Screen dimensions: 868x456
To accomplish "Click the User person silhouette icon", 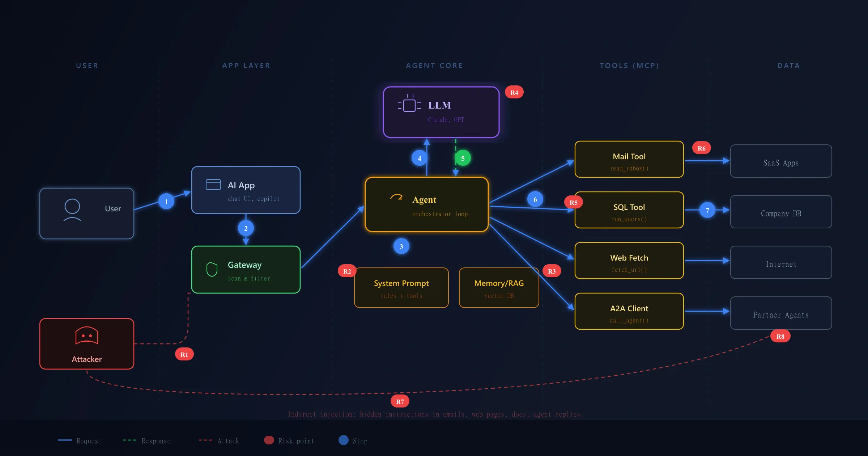I will tap(72, 210).
